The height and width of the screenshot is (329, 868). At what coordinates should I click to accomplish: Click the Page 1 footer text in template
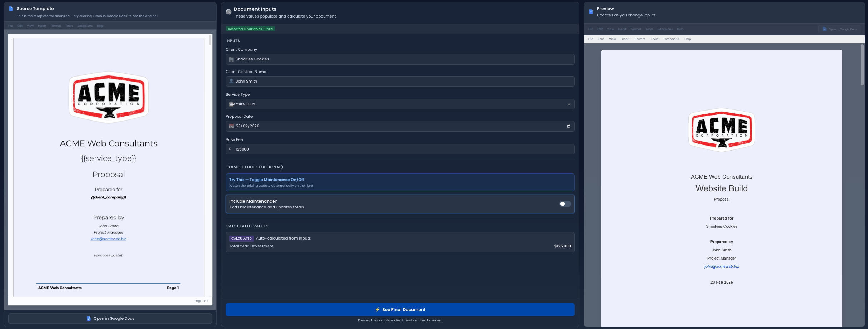click(x=173, y=288)
